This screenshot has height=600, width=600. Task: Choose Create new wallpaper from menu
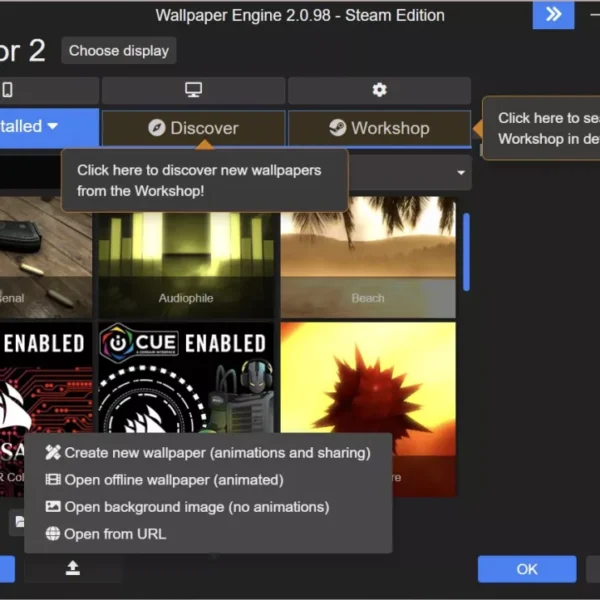[x=217, y=453]
